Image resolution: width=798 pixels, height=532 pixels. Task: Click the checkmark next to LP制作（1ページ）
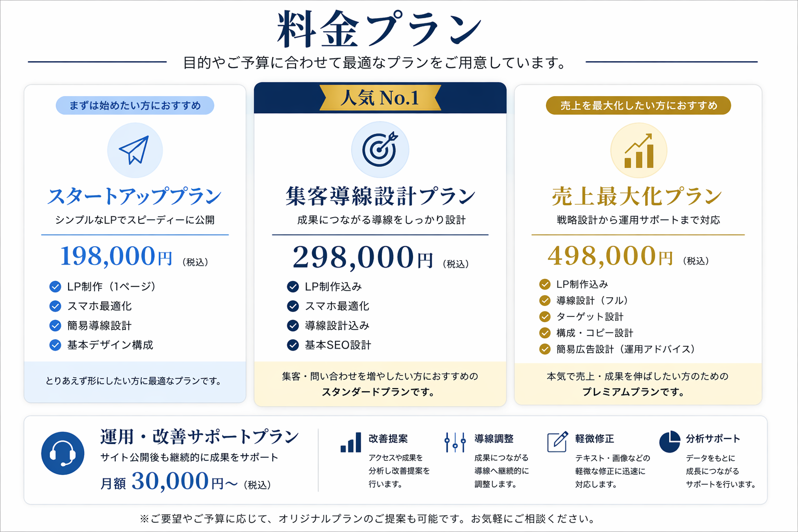pos(55,287)
